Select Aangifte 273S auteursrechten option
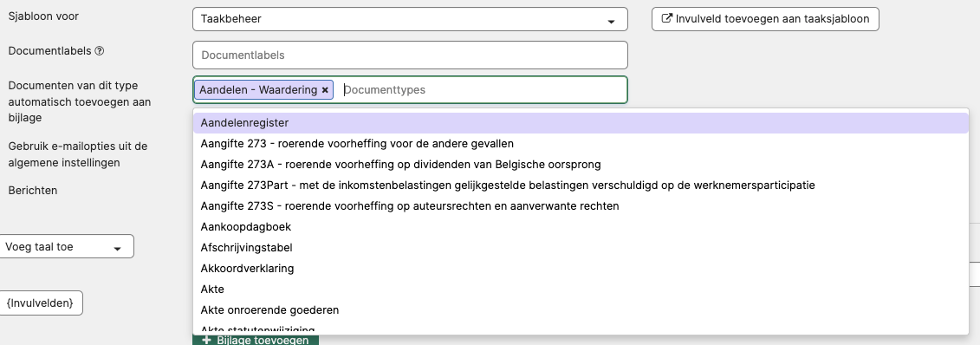Viewport: 980px width, 345px height. (x=581, y=206)
